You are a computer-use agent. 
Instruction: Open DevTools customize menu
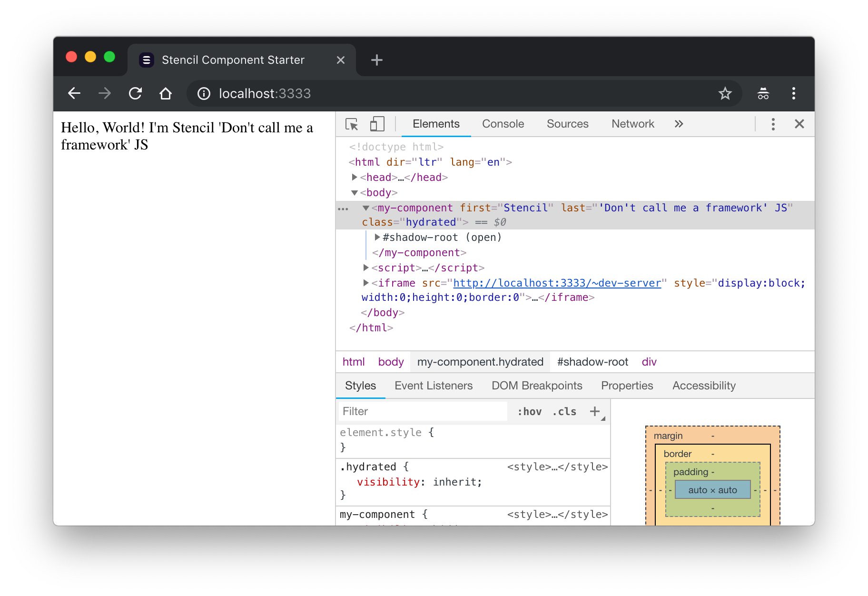[773, 124]
